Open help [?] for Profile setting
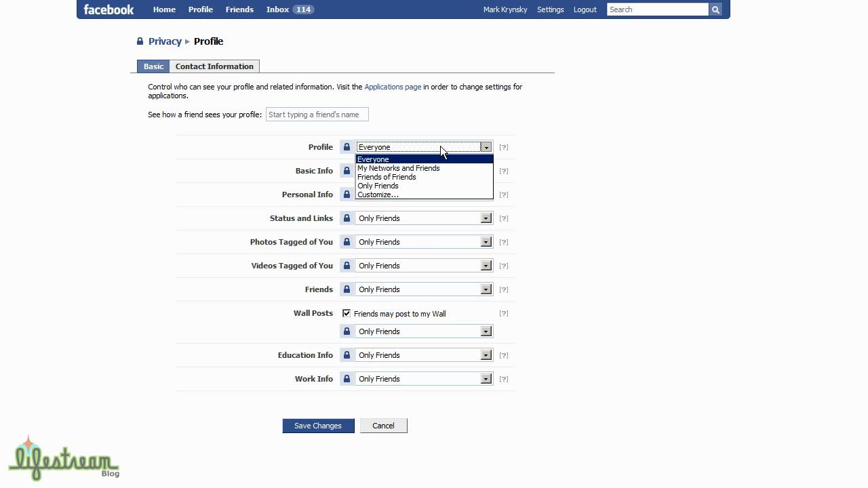The image size is (868, 488). [504, 147]
